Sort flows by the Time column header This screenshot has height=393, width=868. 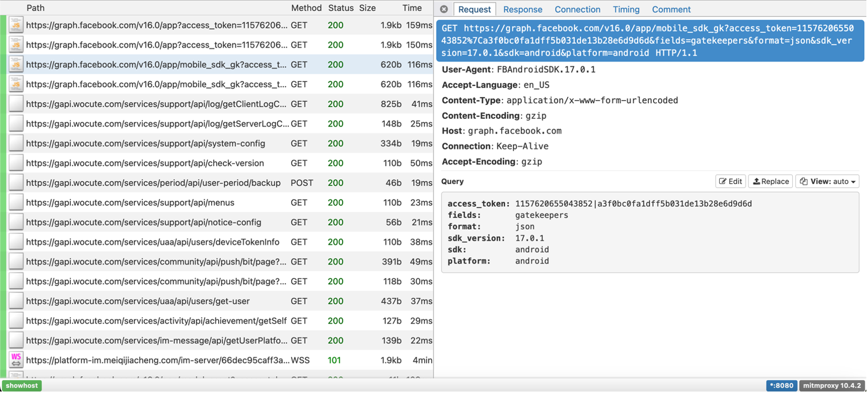(412, 8)
